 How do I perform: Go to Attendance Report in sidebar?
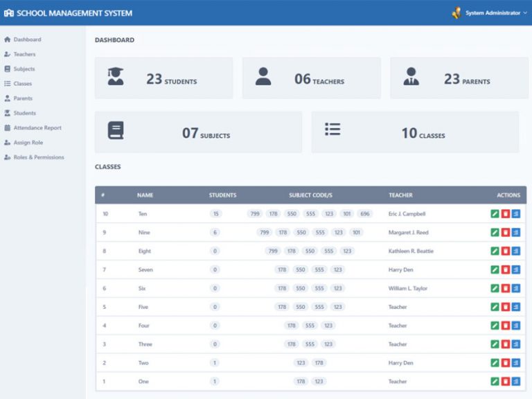[x=37, y=128]
